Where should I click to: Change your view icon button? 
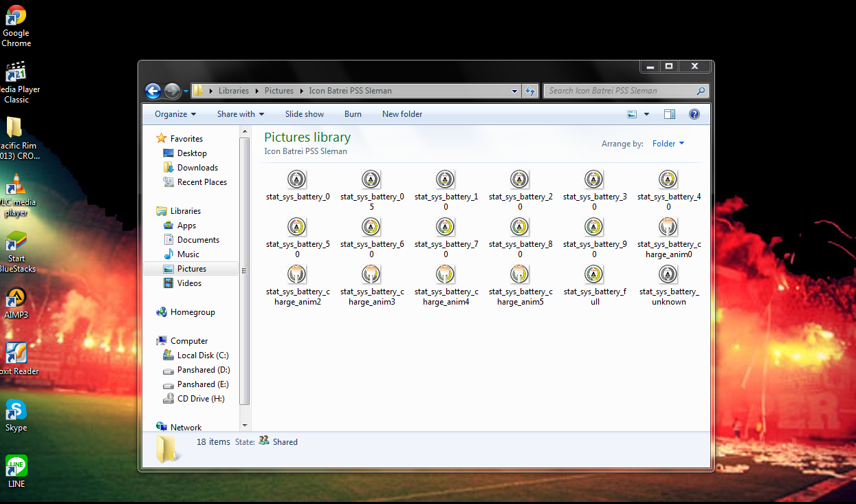tap(632, 114)
